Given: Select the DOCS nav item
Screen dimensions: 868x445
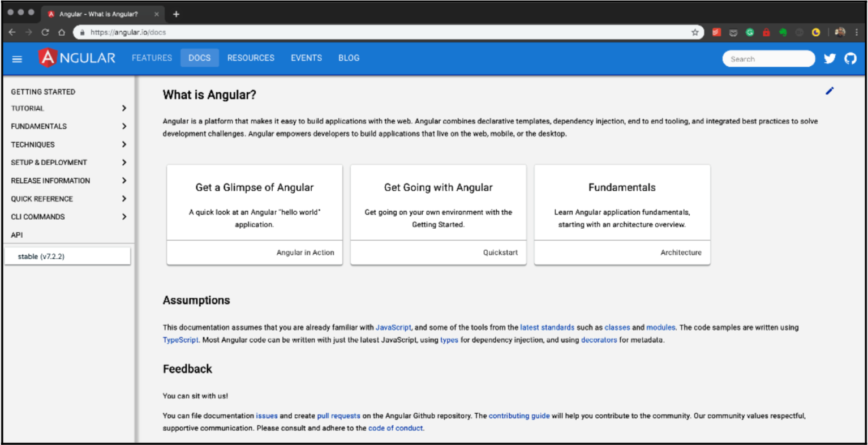Looking at the screenshot, I should point(199,58).
